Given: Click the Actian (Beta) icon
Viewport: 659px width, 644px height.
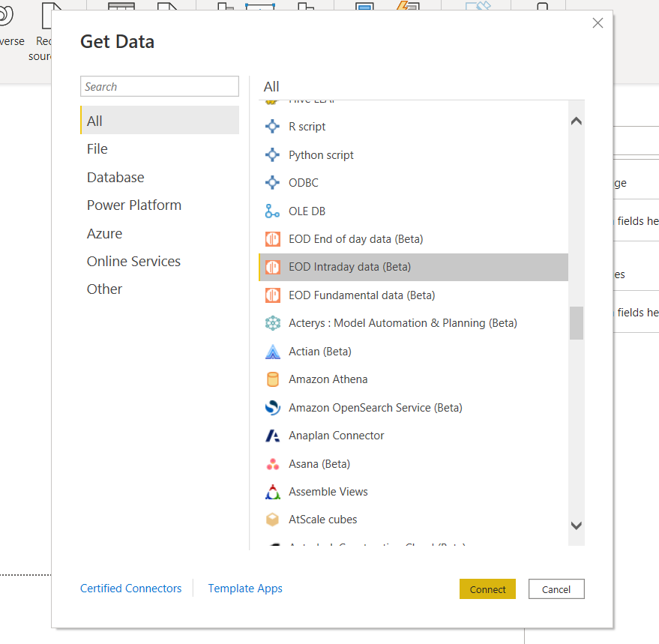Looking at the screenshot, I should [272, 352].
